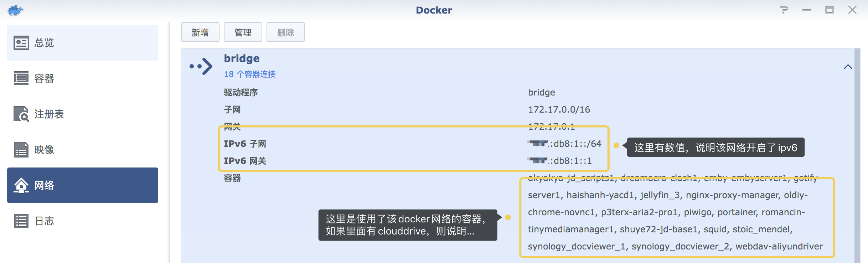This screenshot has height=263, width=868.
Task: Click the bridge network arrow icon
Action: click(202, 66)
